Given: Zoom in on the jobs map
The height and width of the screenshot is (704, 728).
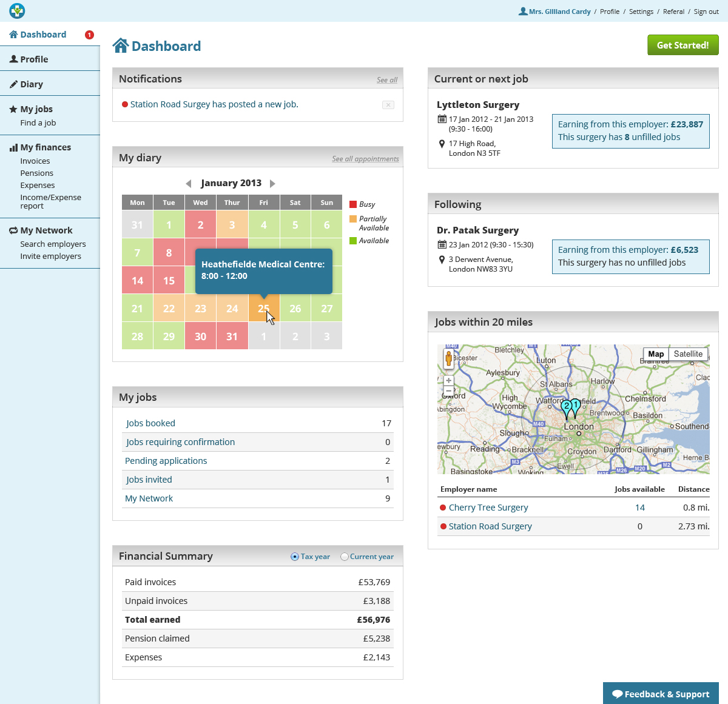Looking at the screenshot, I should click(448, 381).
